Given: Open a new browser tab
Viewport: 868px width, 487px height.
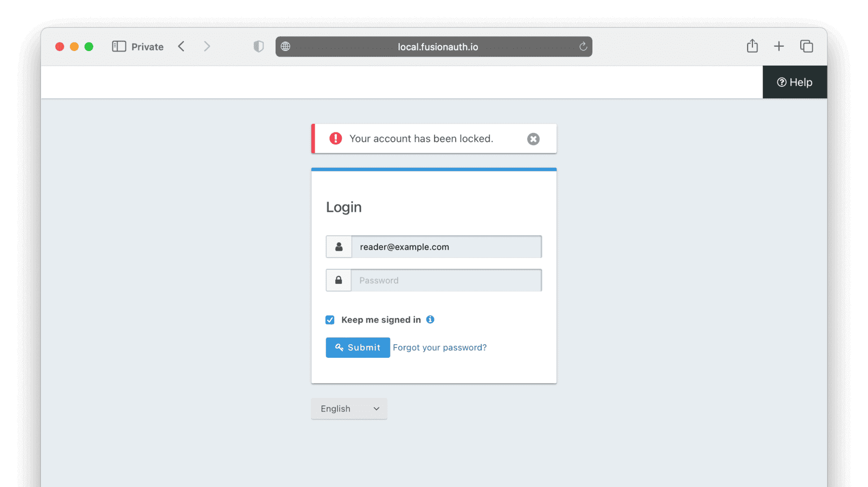Looking at the screenshot, I should [x=778, y=46].
